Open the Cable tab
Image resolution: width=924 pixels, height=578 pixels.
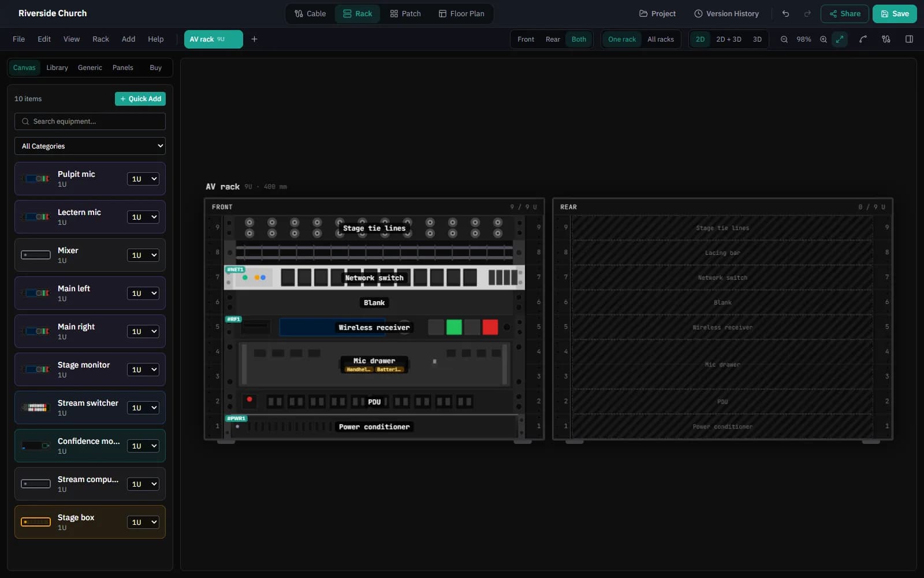pos(310,14)
